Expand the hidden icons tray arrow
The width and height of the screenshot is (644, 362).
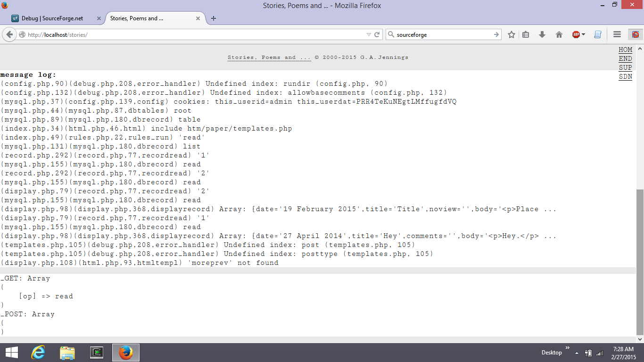(x=576, y=352)
